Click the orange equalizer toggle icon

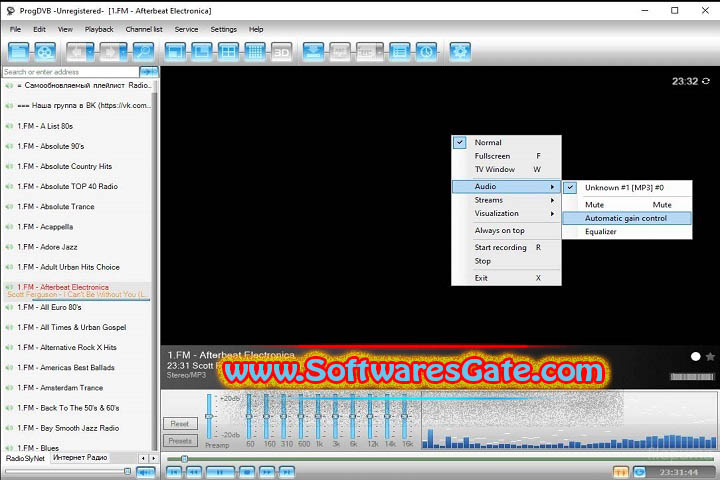620,472
